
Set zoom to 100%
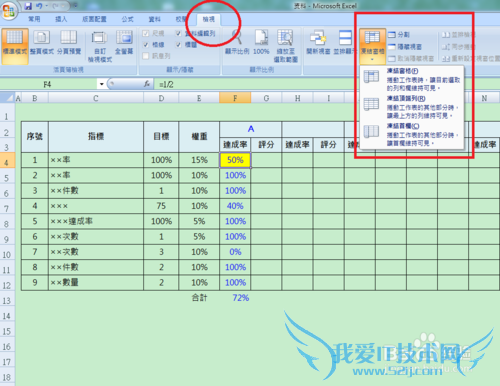pyautogui.click(x=261, y=43)
